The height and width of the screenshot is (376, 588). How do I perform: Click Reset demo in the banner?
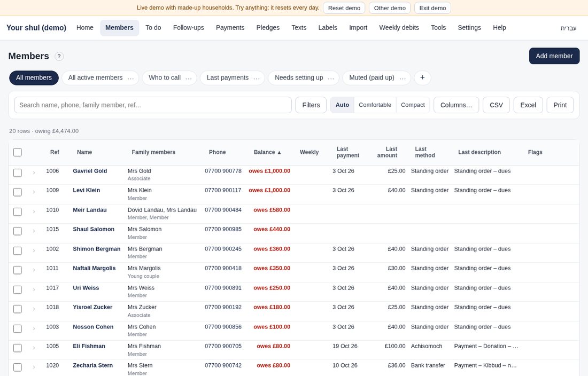(x=344, y=8)
